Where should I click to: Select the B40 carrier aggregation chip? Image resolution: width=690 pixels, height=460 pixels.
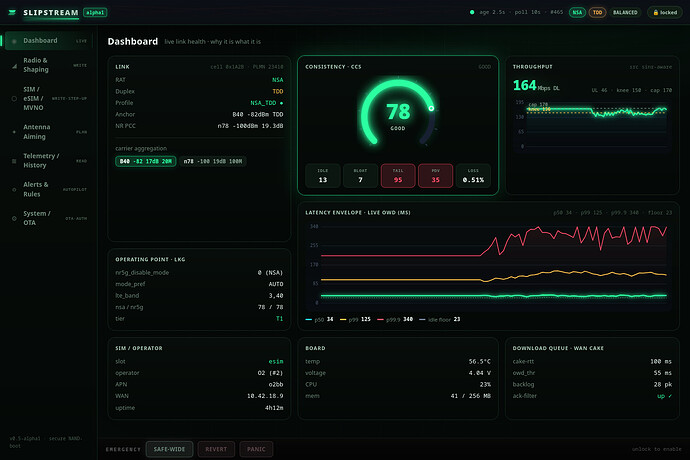tap(146, 162)
